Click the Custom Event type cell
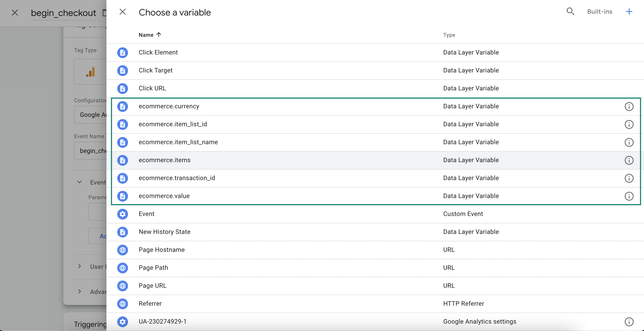 tap(463, 214)
